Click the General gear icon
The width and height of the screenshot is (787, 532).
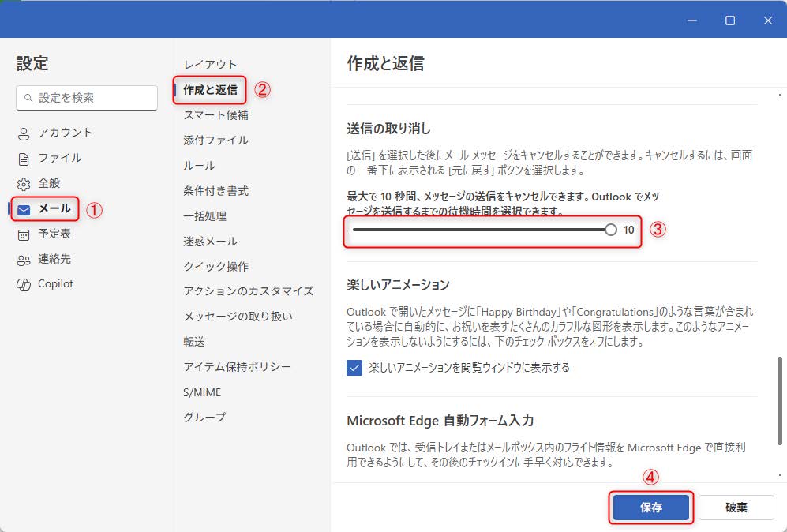pyautogui.click(x=24, y=184)
